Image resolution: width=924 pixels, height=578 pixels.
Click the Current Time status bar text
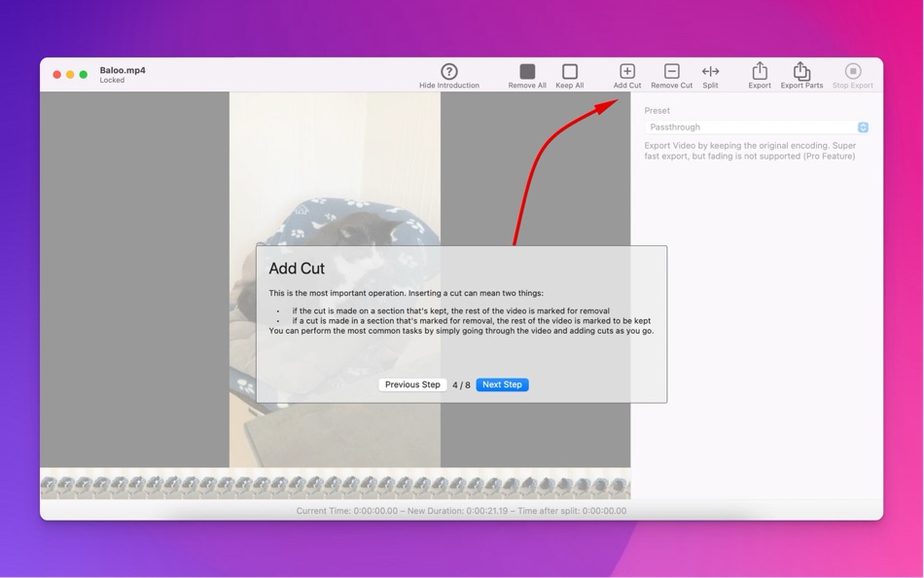(461, 511)
